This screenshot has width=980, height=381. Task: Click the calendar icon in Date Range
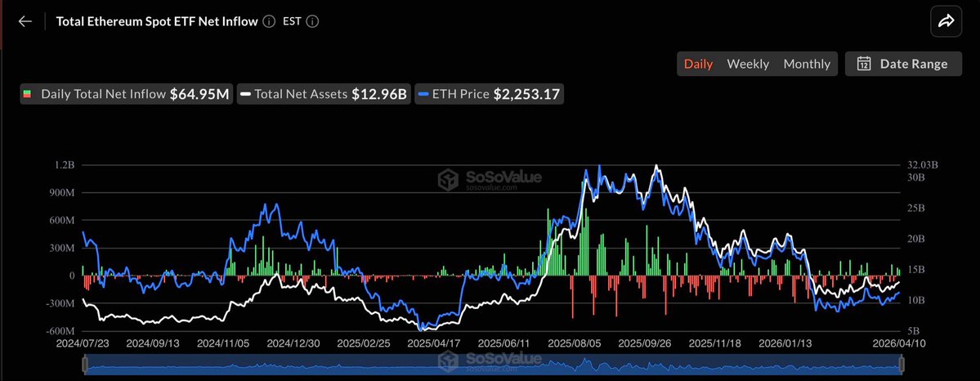point(864,64)
